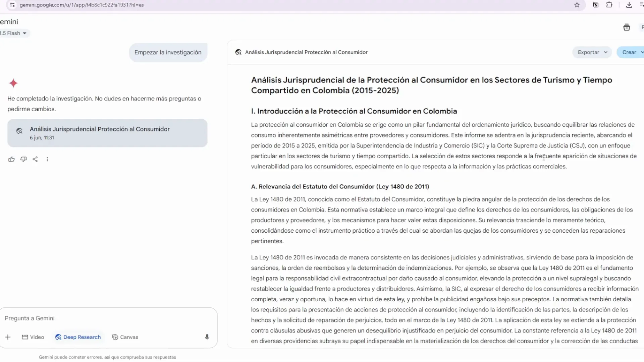
Task: Click the archive icon near Exportar
Action: coord(627,27)
